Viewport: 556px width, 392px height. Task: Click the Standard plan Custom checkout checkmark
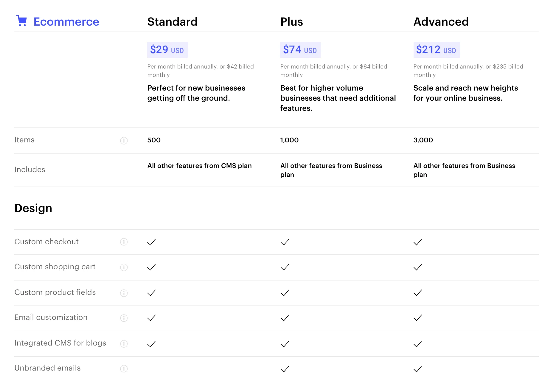point(151,242)
